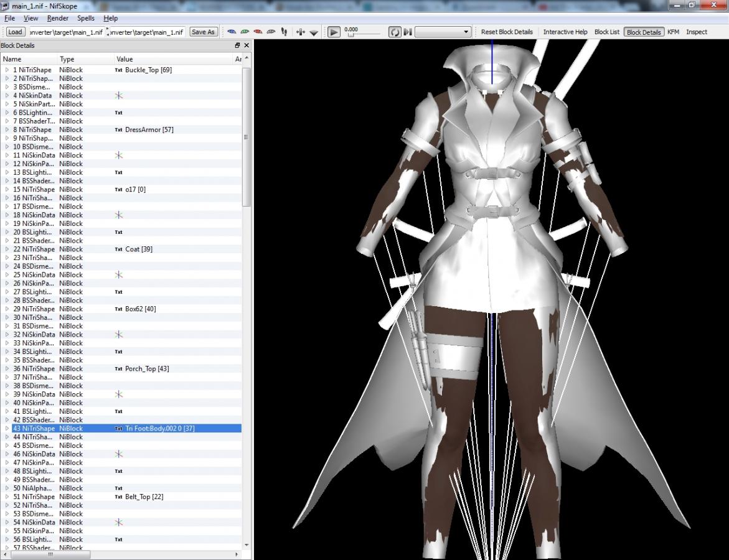Screen dimensions: 729x560
Task: Click the red side view eye icon
Action: coord(258,32)
